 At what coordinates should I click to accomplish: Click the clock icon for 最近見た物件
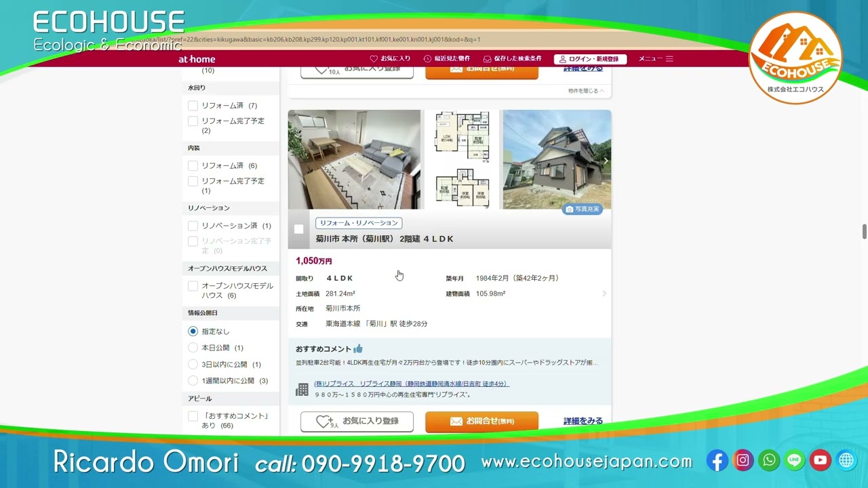click(x=427, y=59)
